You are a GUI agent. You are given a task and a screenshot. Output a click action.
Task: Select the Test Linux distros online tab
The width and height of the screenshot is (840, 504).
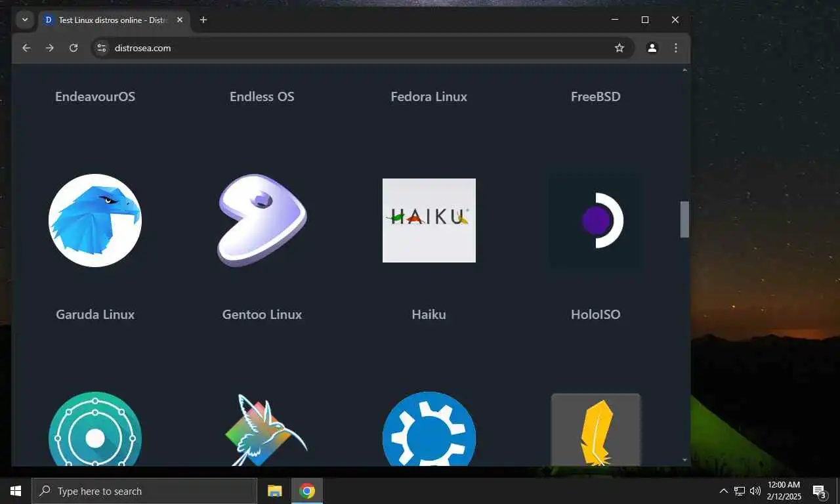pyautogui.click(x=114, y=20)
